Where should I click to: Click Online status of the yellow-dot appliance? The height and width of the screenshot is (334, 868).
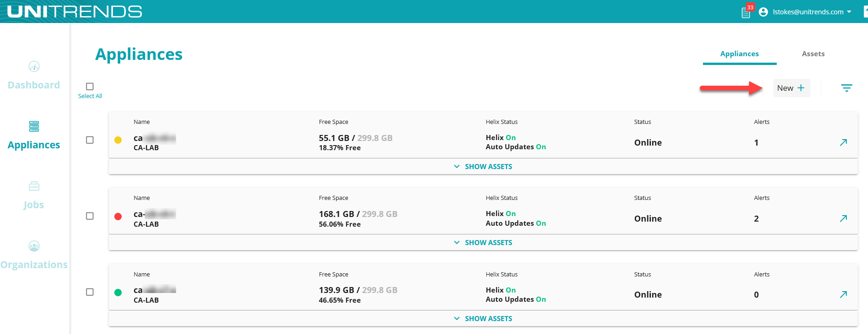click(x=648, y=143)
